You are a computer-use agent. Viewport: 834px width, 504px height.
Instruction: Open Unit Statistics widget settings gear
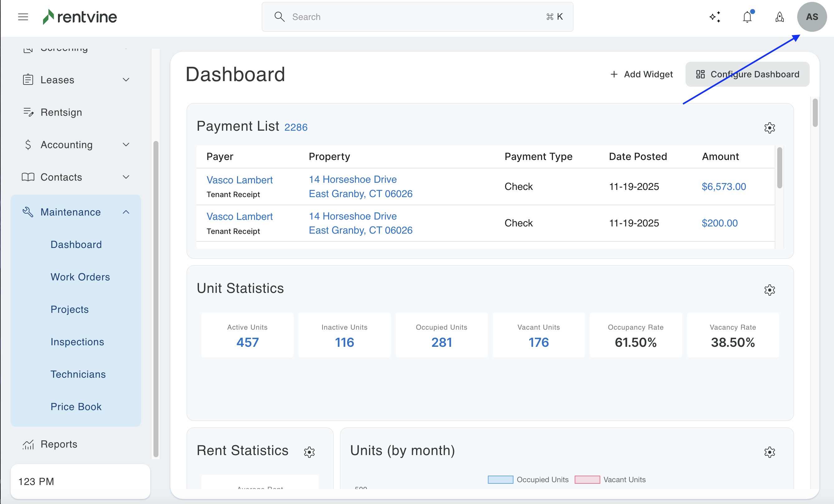pyautogui.click(x=769, y=290)
